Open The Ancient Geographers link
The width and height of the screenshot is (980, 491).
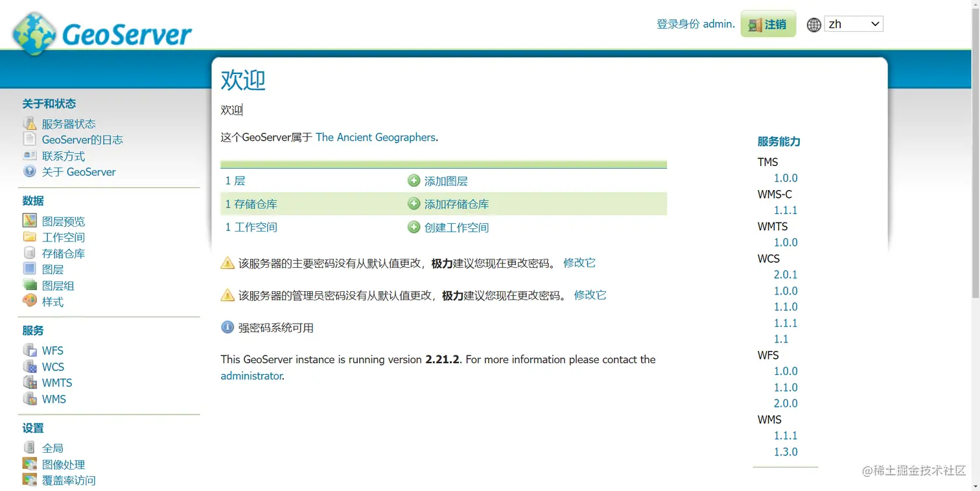[x=375, y=137]
